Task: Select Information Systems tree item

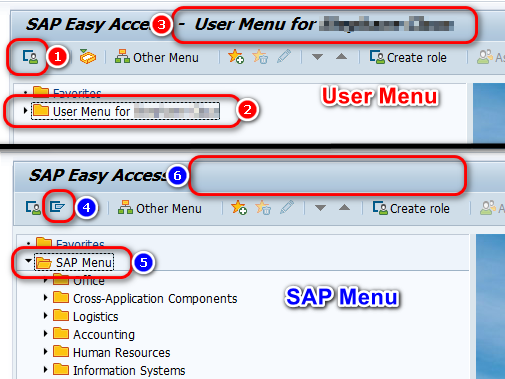Action: point(129,370)
